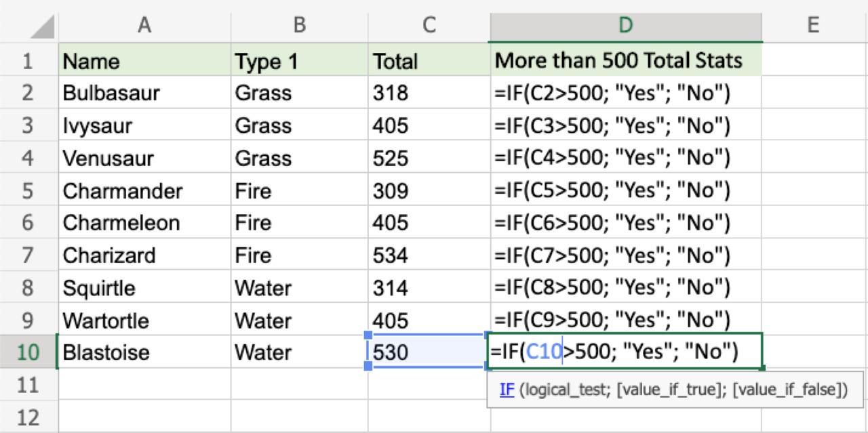Click the row 10 header
This screenshot has height=433, width=868.
pyautogui.click(x=28, y=352)
